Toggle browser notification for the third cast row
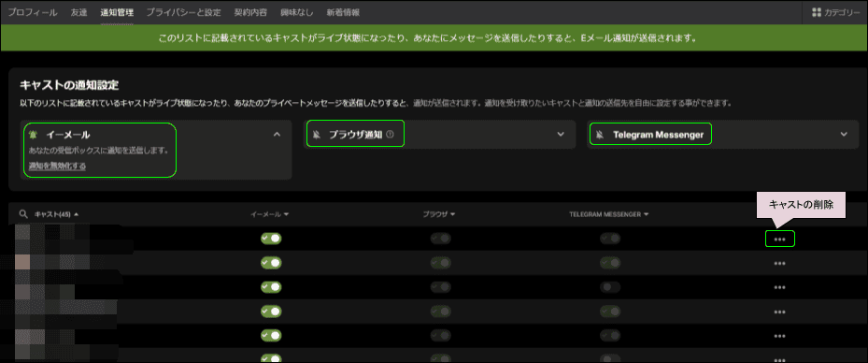 click(441, 287)
